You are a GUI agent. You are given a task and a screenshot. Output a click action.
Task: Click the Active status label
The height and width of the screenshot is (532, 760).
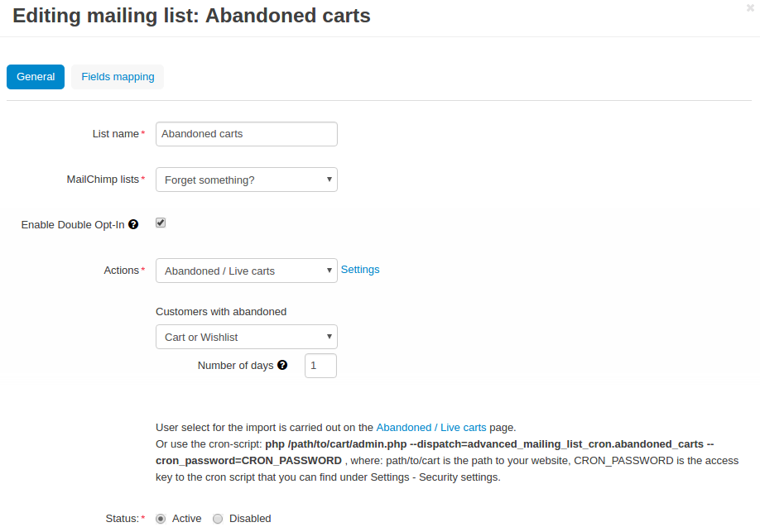coord(186,519)
